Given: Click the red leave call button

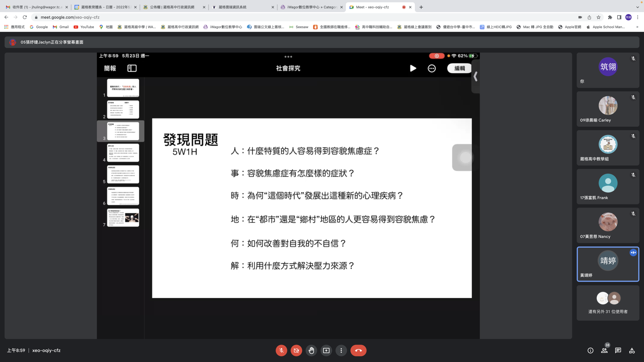Looking at the screenshot, I should [x=358, y=350].
